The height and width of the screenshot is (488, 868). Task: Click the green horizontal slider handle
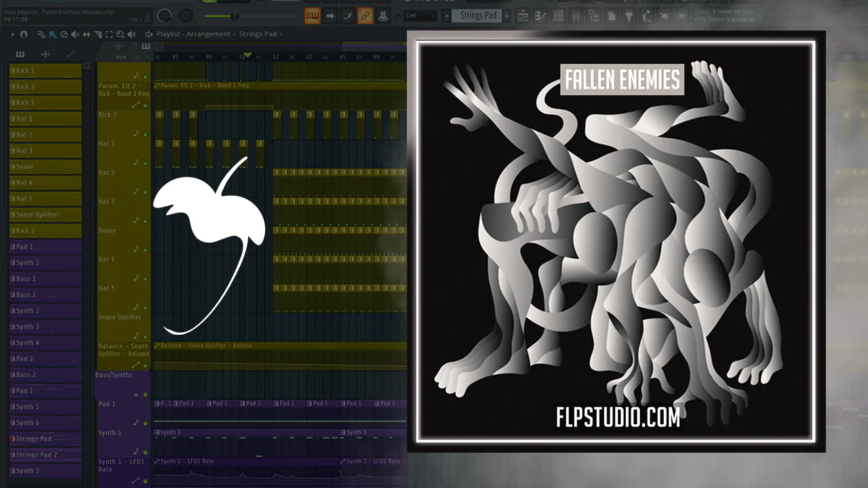(235, 16)
